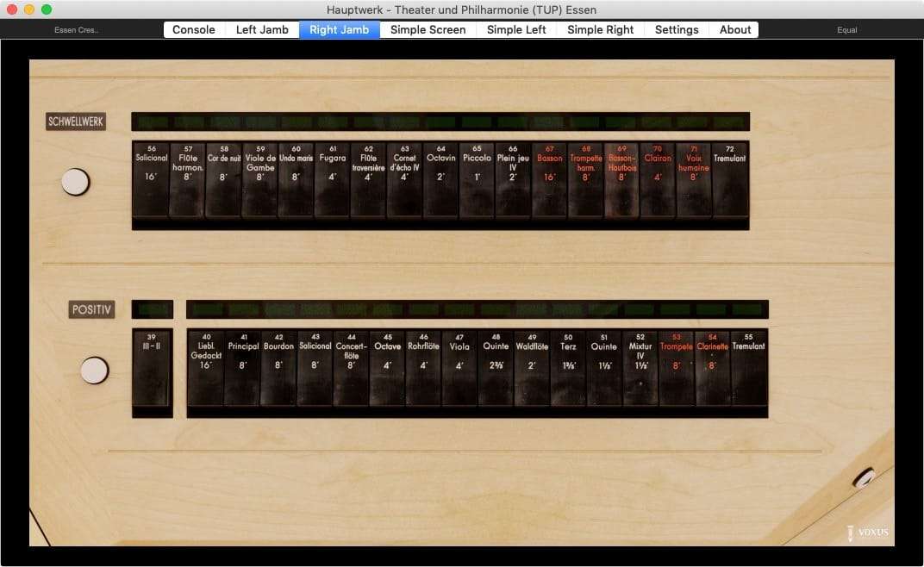Click the Equal temperament indicator
The width and height of the screenshot is (924, 567).
847,30
